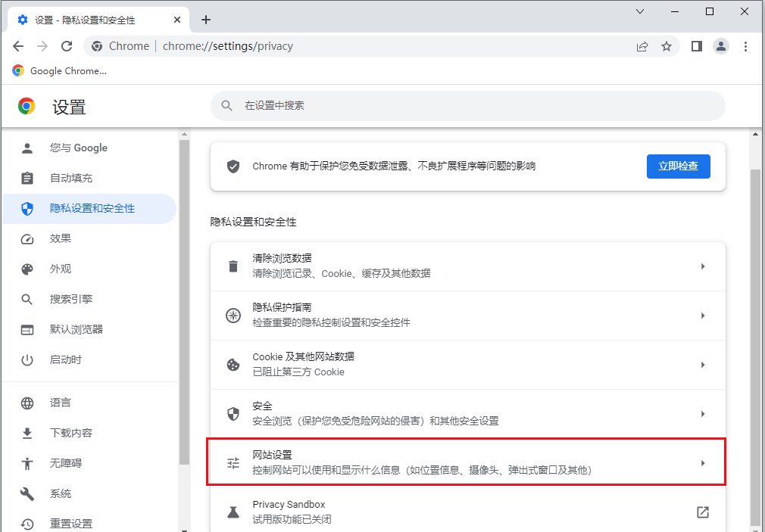Open 启动时 in sidebar

[89, 359]
